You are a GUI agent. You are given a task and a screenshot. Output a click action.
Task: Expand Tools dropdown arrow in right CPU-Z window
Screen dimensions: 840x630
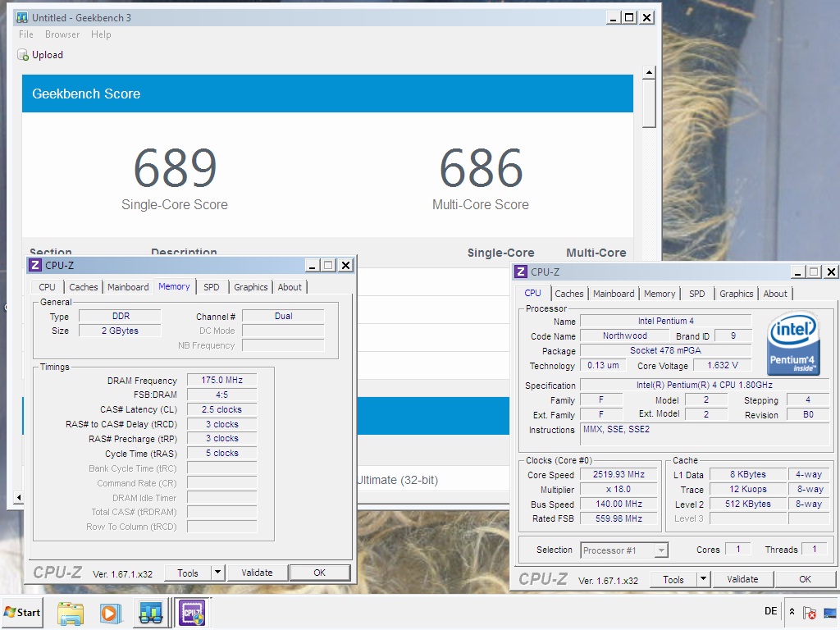[703, 580]
